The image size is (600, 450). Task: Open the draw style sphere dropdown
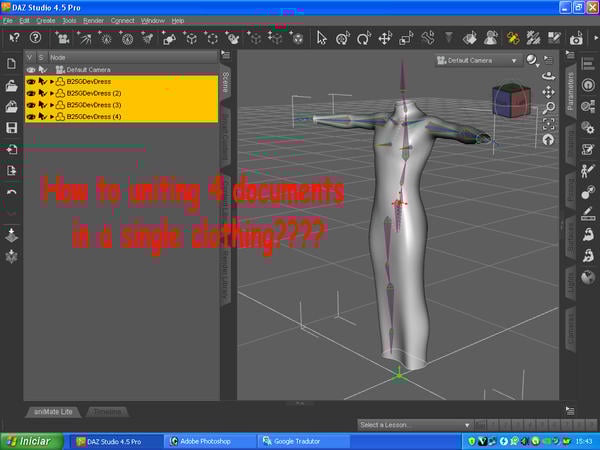[532, 60]
